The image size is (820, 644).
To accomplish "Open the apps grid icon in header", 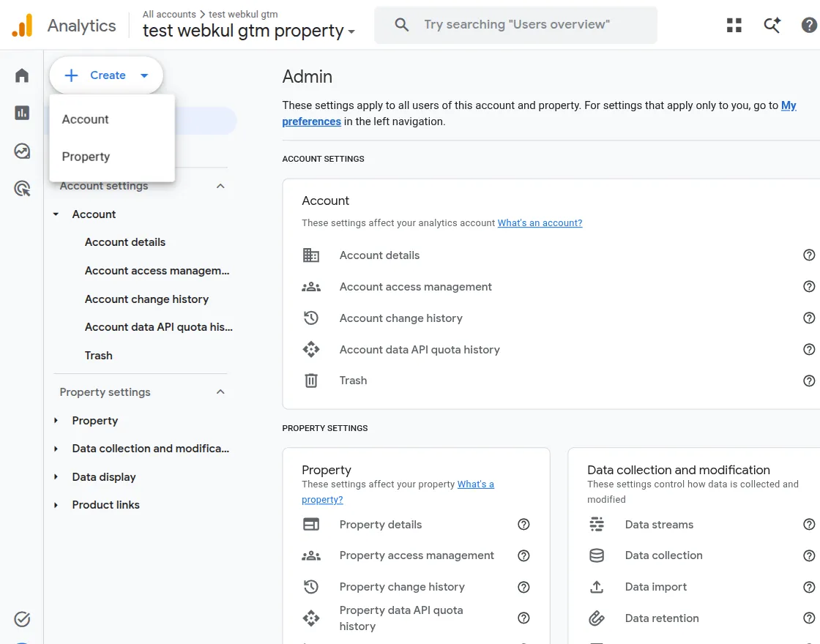I will [734, 25].
